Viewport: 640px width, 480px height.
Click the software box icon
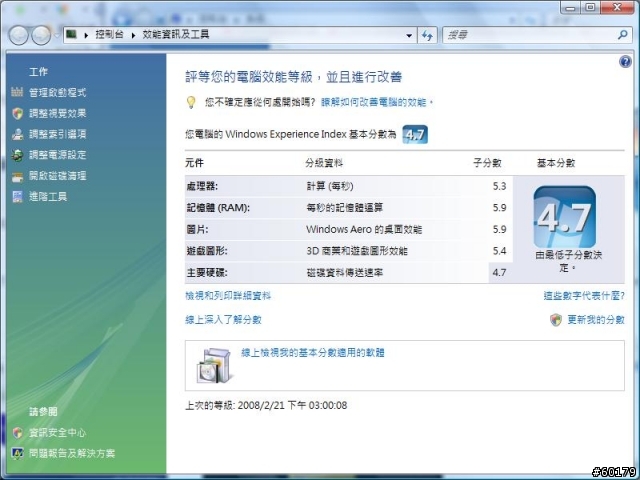[x=215, y=366]
